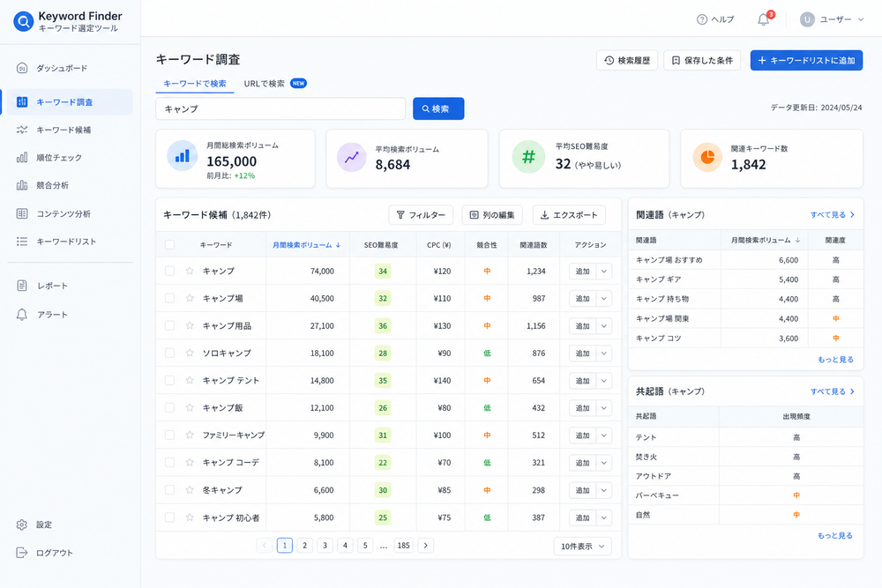Image resolution: width=882 pixels, height=588 pixels.
Task: Expand the action dropdown arrow for キャンプ
Action: pos(603,271)
